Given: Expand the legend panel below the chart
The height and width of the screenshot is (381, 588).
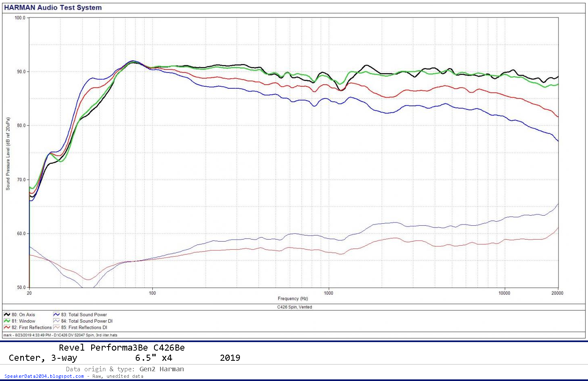Looking at the screenshot, I should (x=294, y=321).
